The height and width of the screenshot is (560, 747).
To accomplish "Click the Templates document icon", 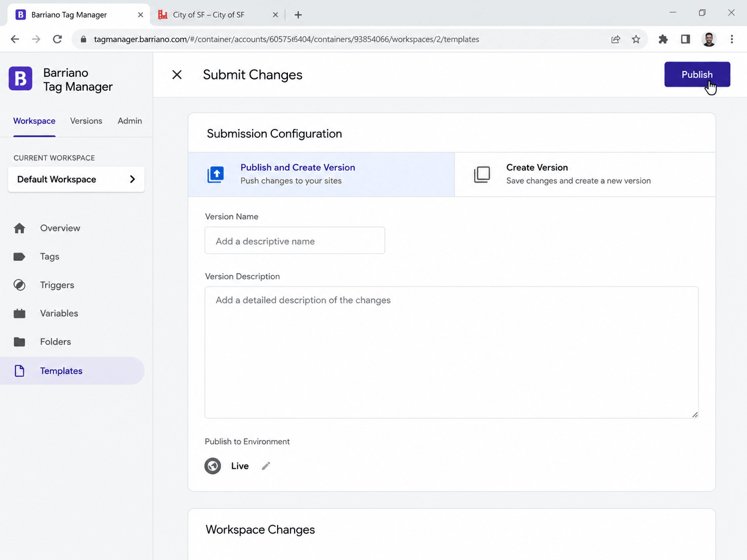I will click(x=20, y=371).
